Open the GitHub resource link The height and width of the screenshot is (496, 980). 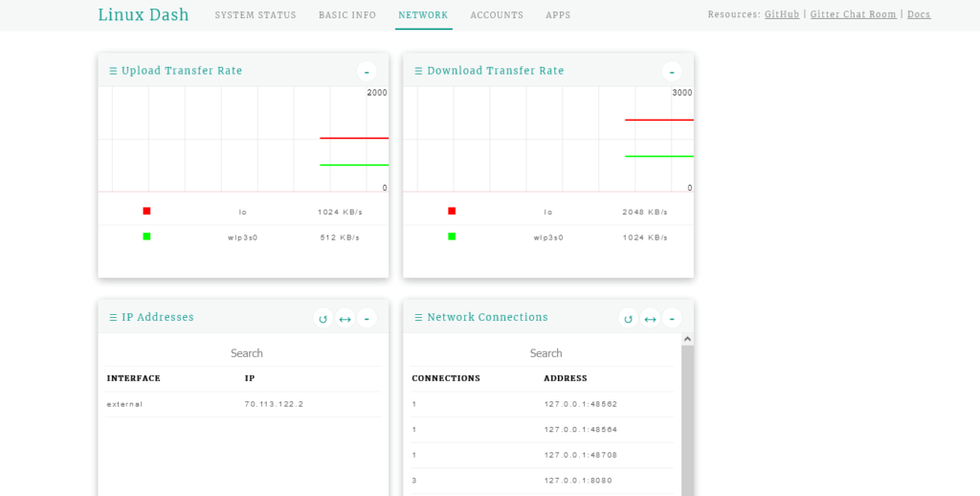click(x=782, y=14)
